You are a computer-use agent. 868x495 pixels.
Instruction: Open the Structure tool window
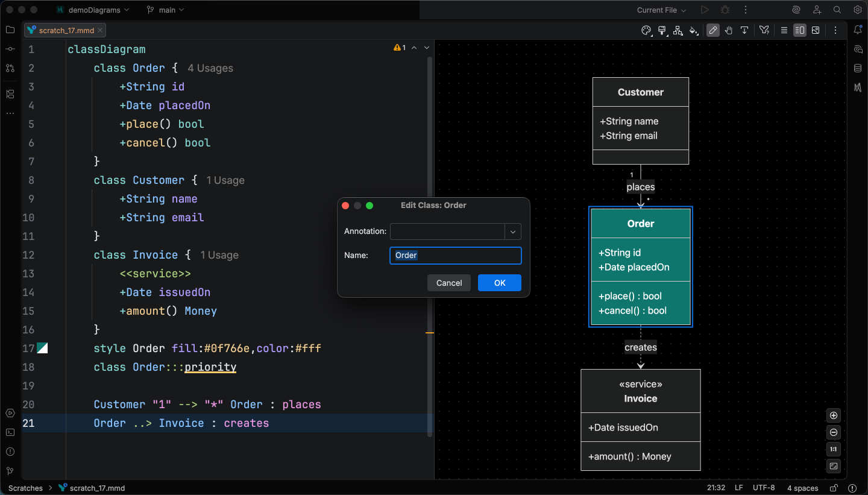coord(10,94)
